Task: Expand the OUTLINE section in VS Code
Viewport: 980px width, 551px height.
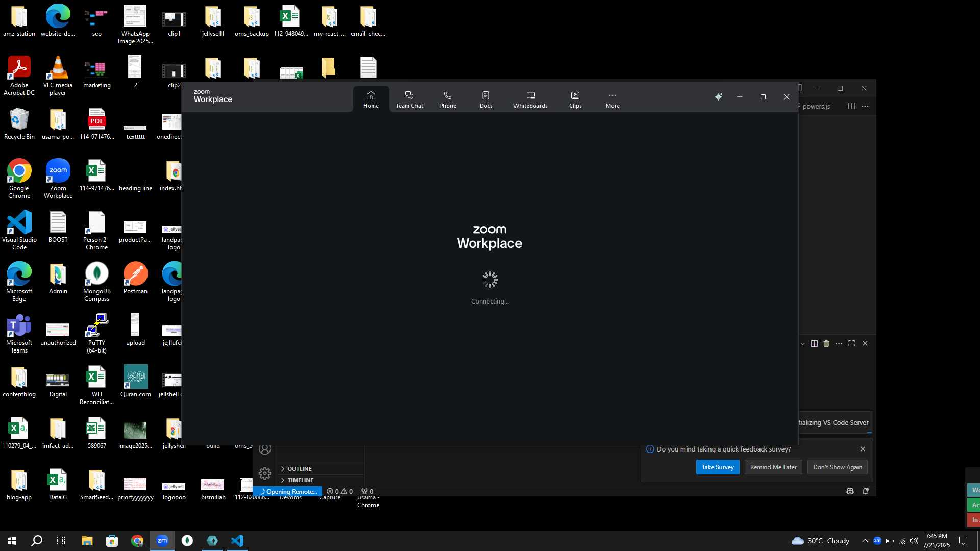Action: point(321,469)
